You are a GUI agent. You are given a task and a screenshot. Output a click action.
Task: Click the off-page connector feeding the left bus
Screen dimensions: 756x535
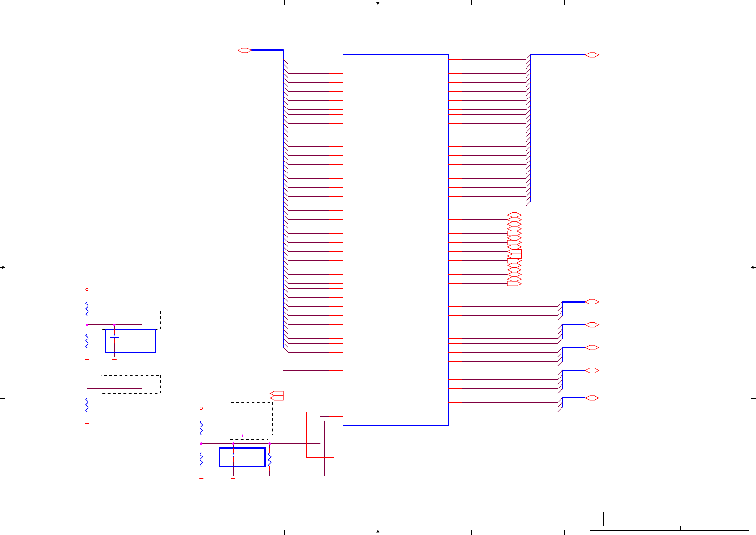click(244, 50)
